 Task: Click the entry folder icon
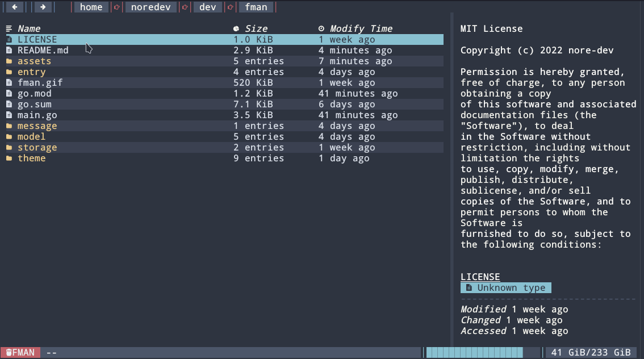tap(9, 72)
